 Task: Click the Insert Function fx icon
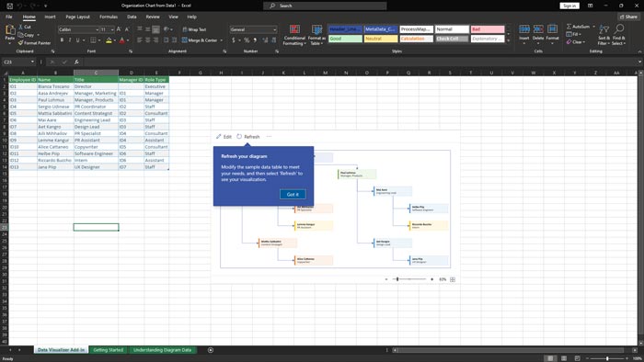pos(76,62)
